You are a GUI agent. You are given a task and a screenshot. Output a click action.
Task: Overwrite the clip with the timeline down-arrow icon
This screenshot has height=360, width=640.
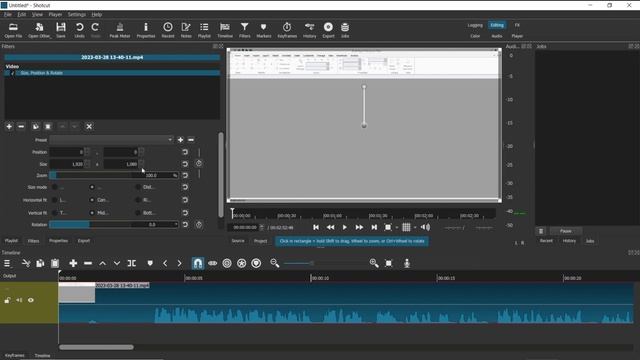(x=117, y=263)
